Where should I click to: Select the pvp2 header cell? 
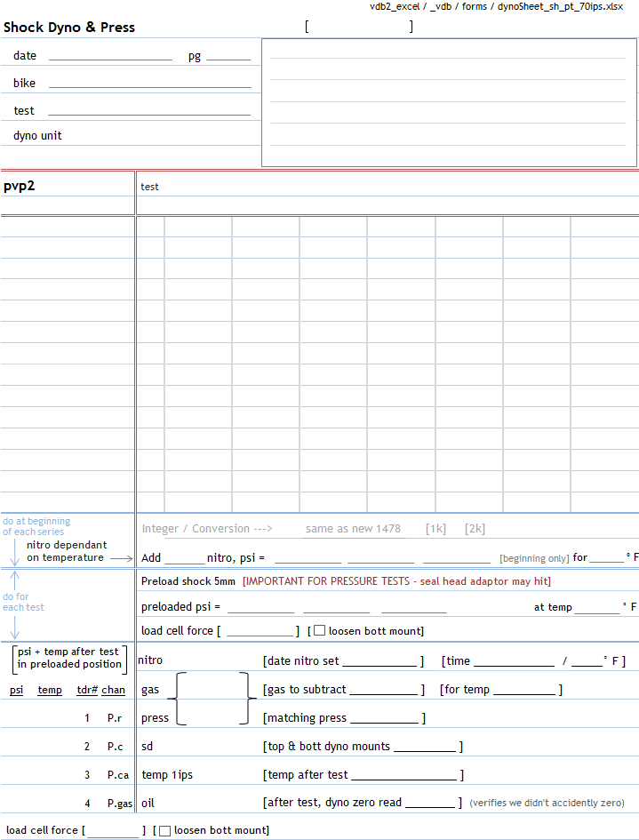point(68,187)
